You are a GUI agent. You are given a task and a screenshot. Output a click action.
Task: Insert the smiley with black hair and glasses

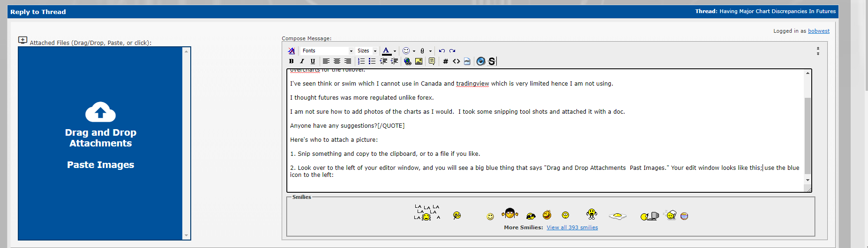pyautogui.click(x=510, y=213)
